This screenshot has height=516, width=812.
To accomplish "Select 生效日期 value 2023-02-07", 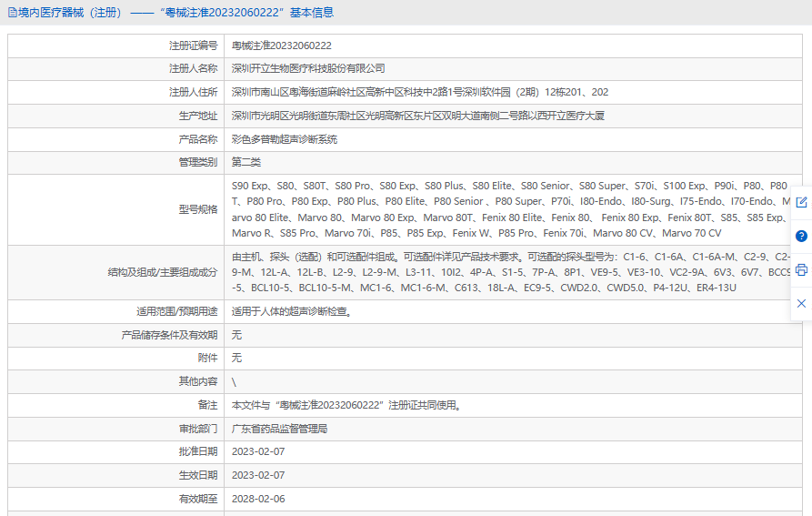I will (258, 475).
